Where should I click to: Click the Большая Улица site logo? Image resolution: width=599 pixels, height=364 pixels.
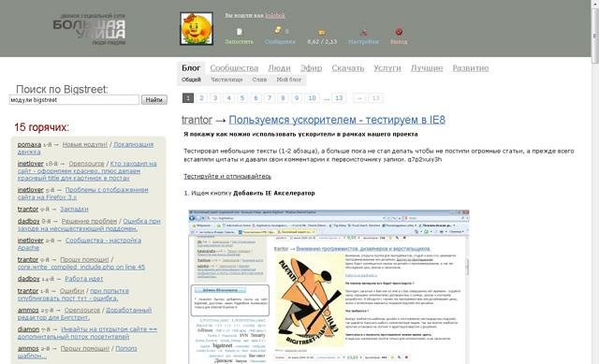point(90,29)
